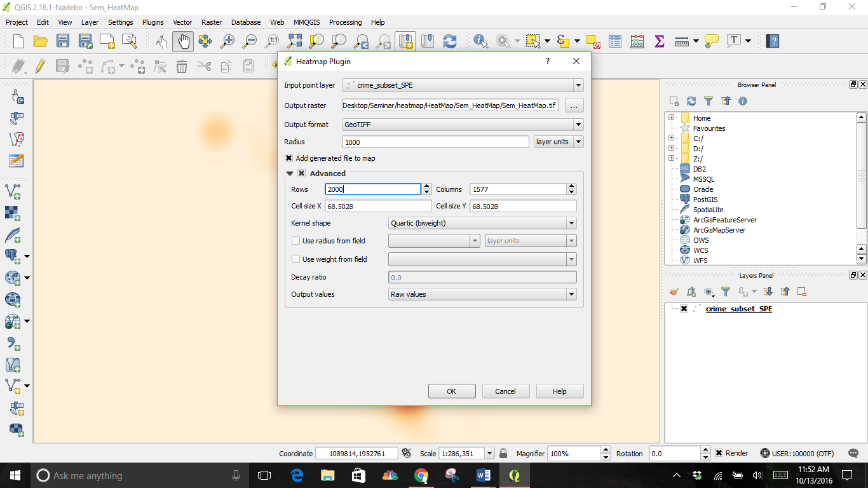Click the Save Project icon
868x488 pixels.
coord(62,41)
